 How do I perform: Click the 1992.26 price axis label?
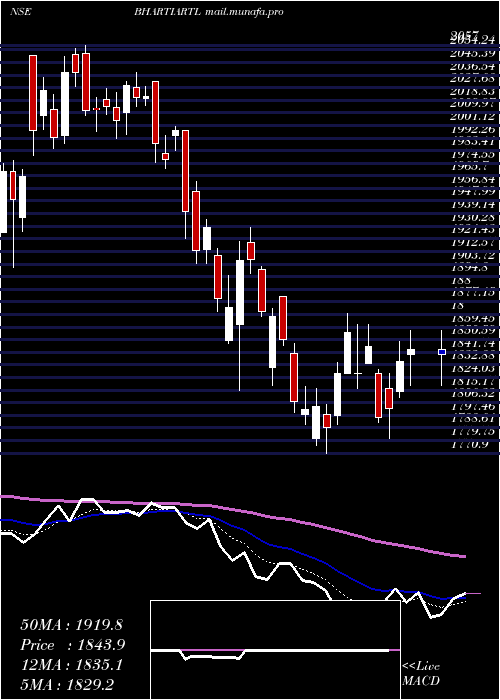click(x=473, y=130)
